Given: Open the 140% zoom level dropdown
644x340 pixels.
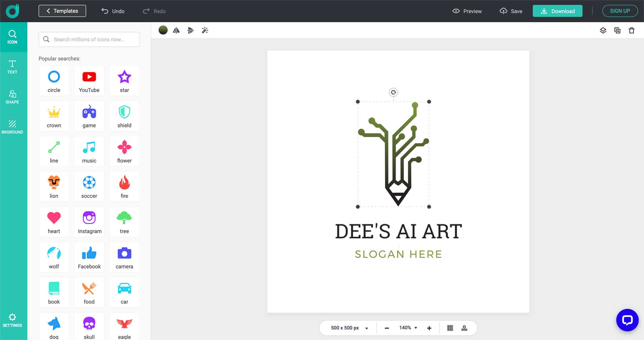Looking at the screenshot, I should (x=408, y=328).
